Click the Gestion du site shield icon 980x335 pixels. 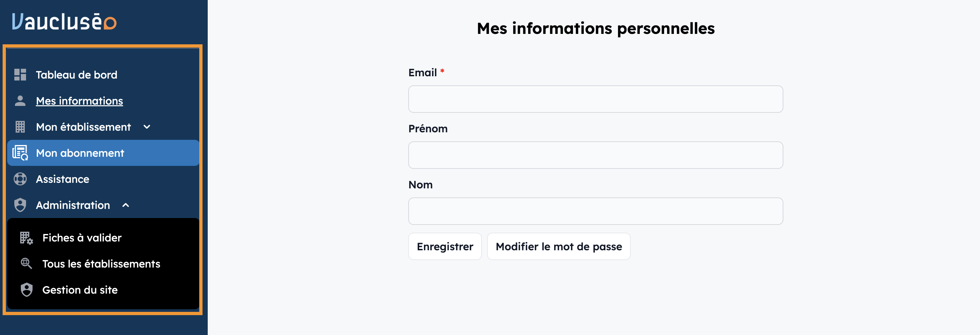point(26,290)
